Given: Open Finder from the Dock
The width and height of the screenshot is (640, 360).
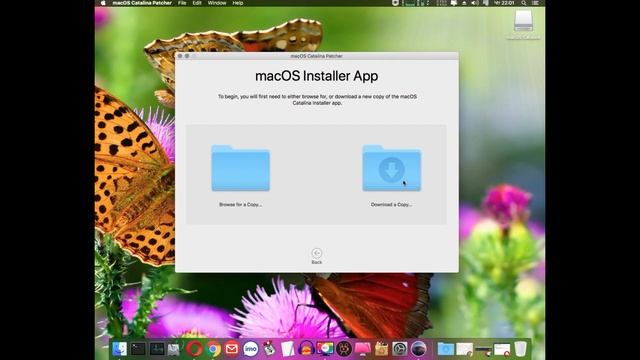Looking at the screenshot, I should click(x=119, y=349).
